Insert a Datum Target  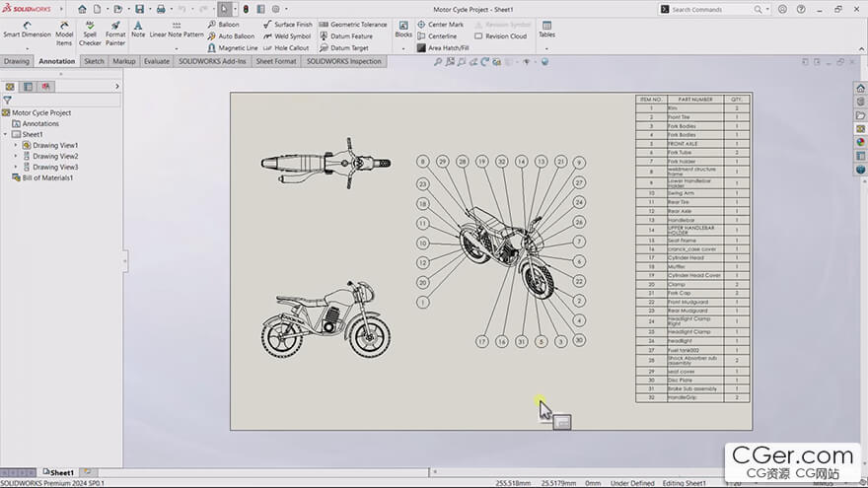pyautogui.click(x=344, y=48)
